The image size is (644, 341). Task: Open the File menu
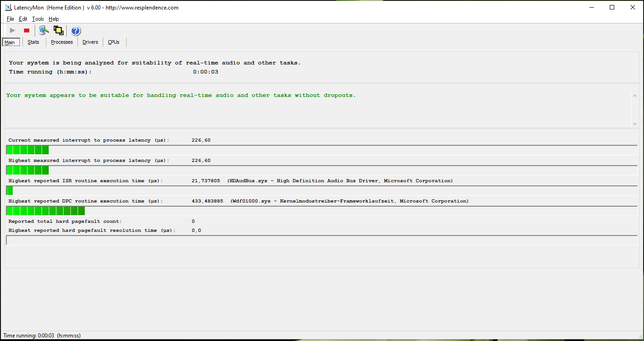[x=10, y=19]
